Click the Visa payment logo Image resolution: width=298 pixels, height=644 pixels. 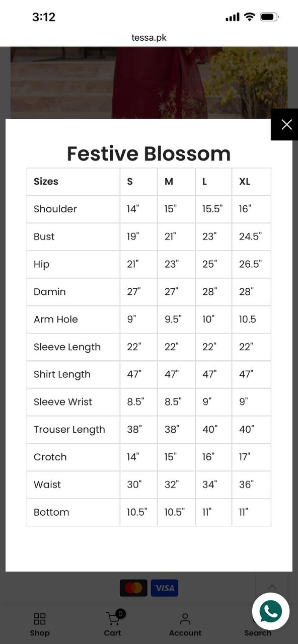coord(165,588)
